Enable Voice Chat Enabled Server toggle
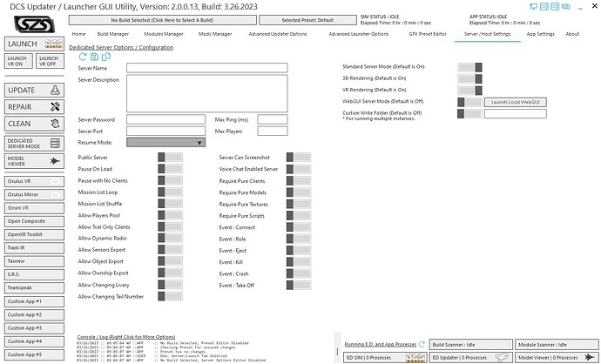Screen dimensions: 601x364 tap(299, 169)
